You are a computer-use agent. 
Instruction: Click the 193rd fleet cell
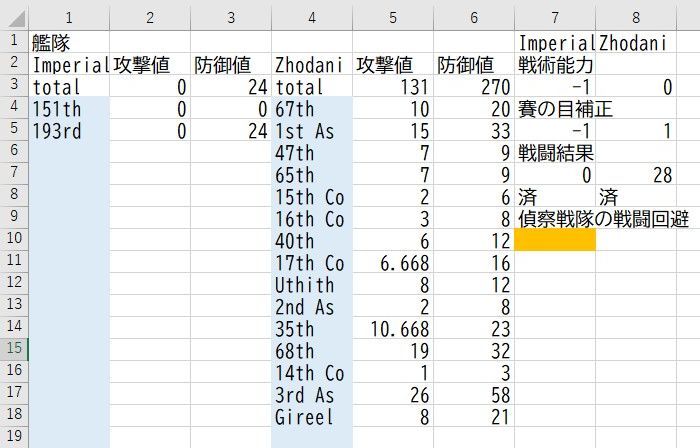[69, 130]
